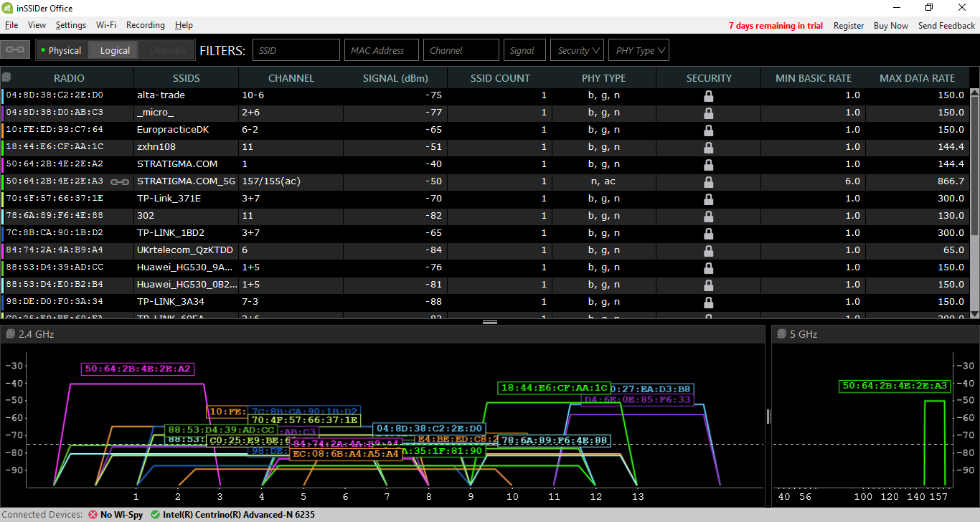Click the Buy Now link
The image size is (980, 522).
(890, 26)
